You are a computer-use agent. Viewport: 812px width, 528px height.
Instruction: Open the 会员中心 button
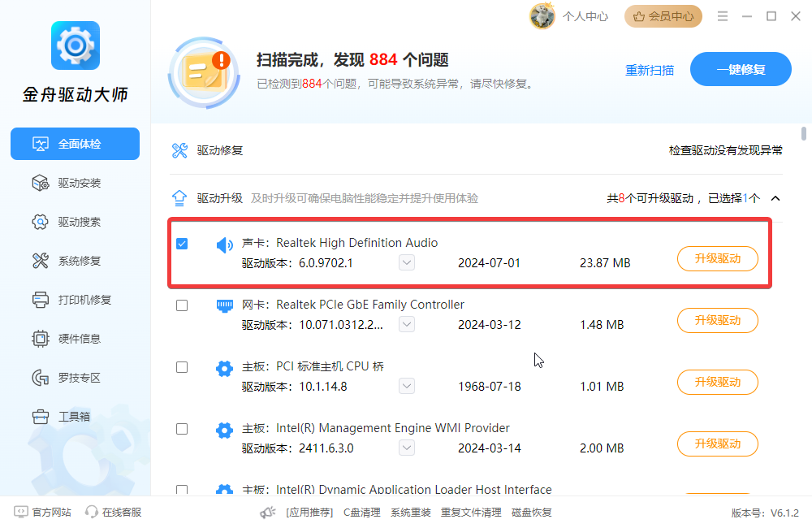pos(663,16)
